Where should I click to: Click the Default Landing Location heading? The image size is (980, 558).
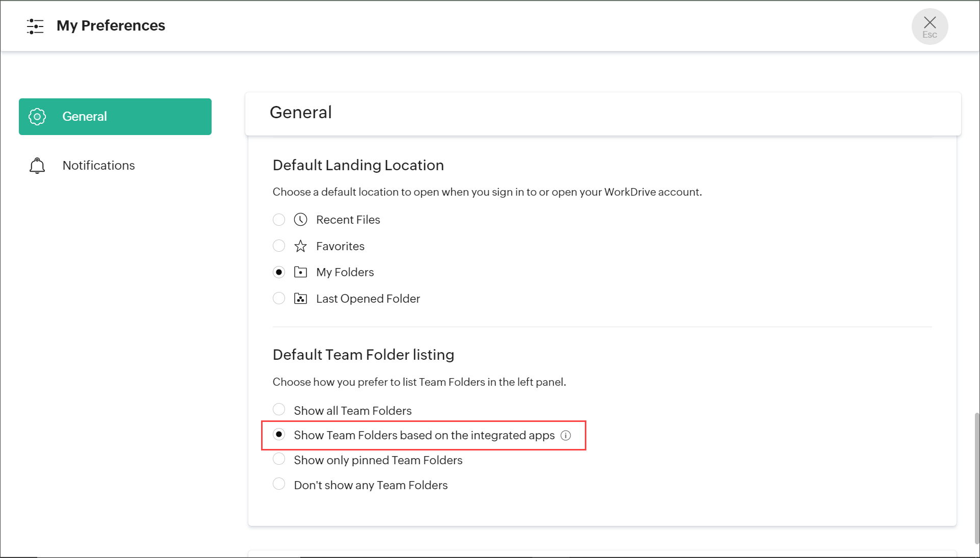[358, 165]
